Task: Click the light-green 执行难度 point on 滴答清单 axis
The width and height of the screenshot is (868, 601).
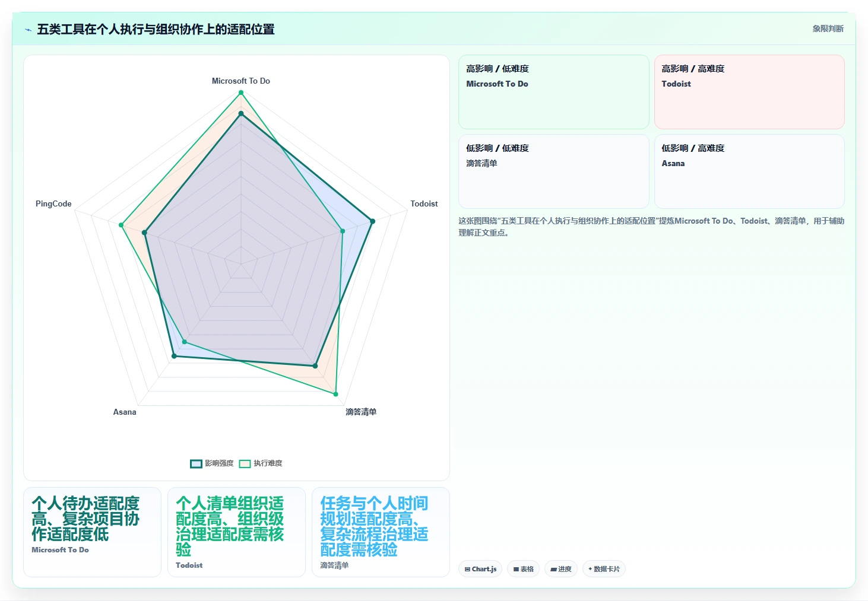Action: 336,394
